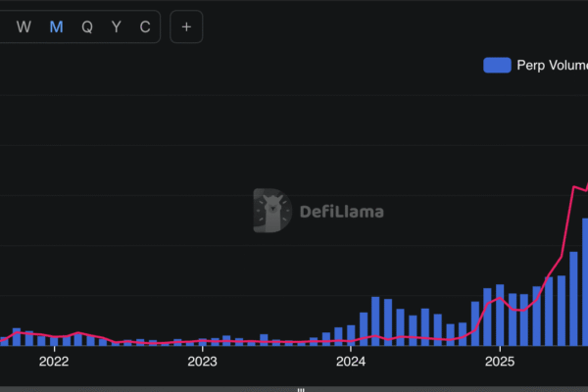This screenshot has height=392, width=588.
Task: Choose the yearly (Y) interval option
Action: pyautogui.click(x=116, y=26)
